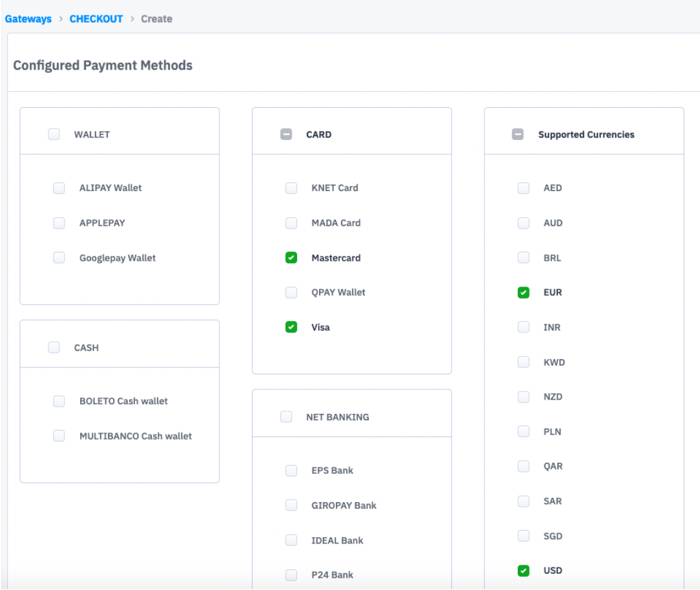This screenshot has width=700, height=590.
Task: Toggle the NET BANKING group checkbox
Action: [x=286, y=417]
